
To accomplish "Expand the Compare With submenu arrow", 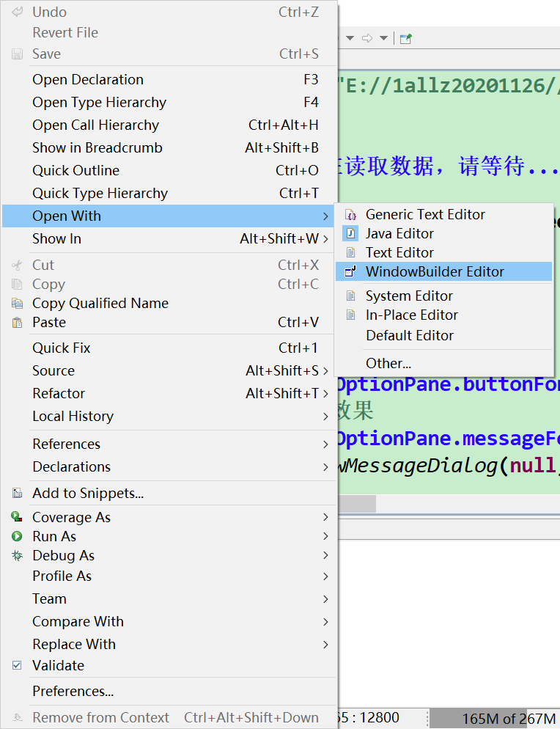I will (325, 622).
